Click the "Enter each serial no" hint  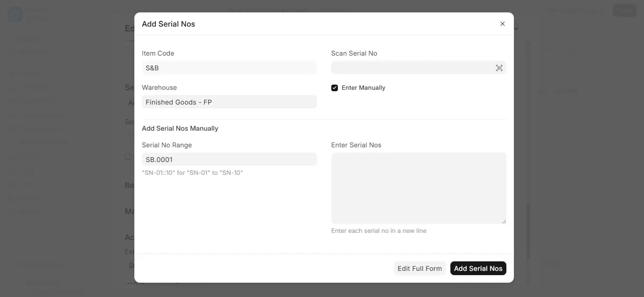[x=379, y=231]
